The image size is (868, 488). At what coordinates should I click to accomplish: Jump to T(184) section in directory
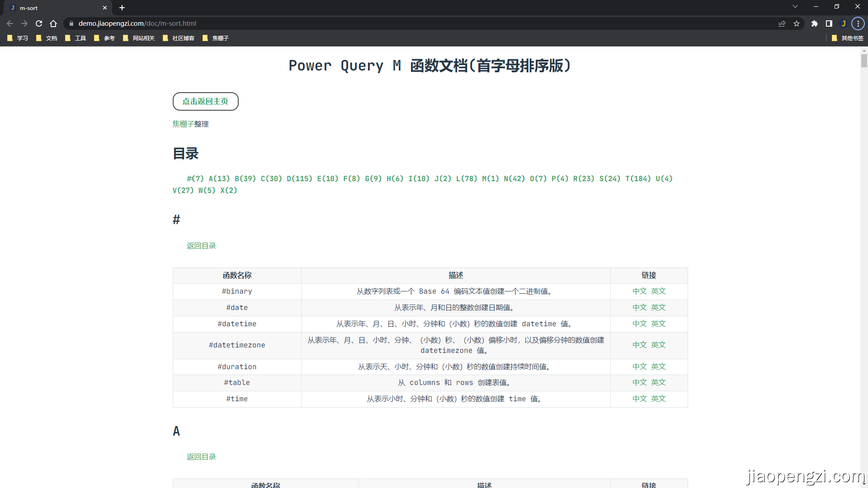tap(638, 178)
